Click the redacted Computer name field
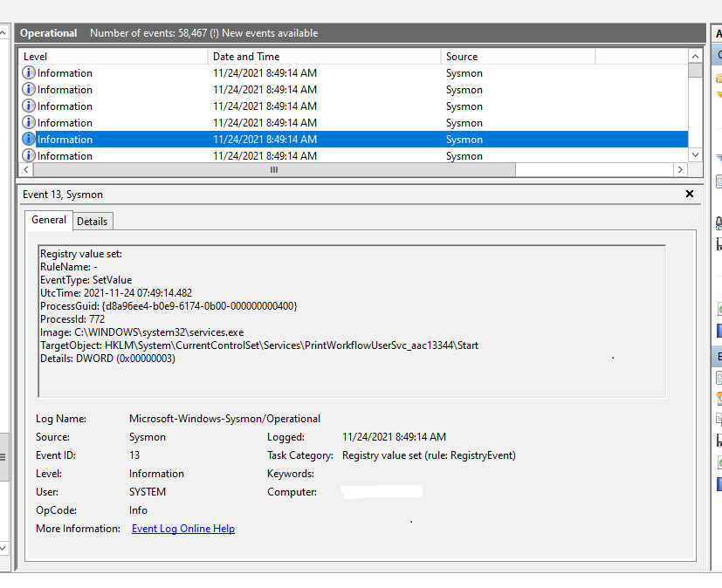722x588 pixels. 382,491
